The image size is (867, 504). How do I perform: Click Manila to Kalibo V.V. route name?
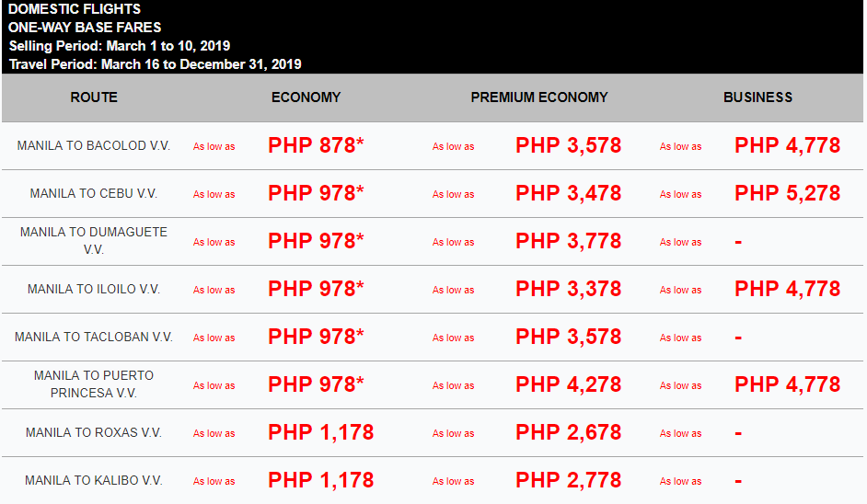[94, 480]
